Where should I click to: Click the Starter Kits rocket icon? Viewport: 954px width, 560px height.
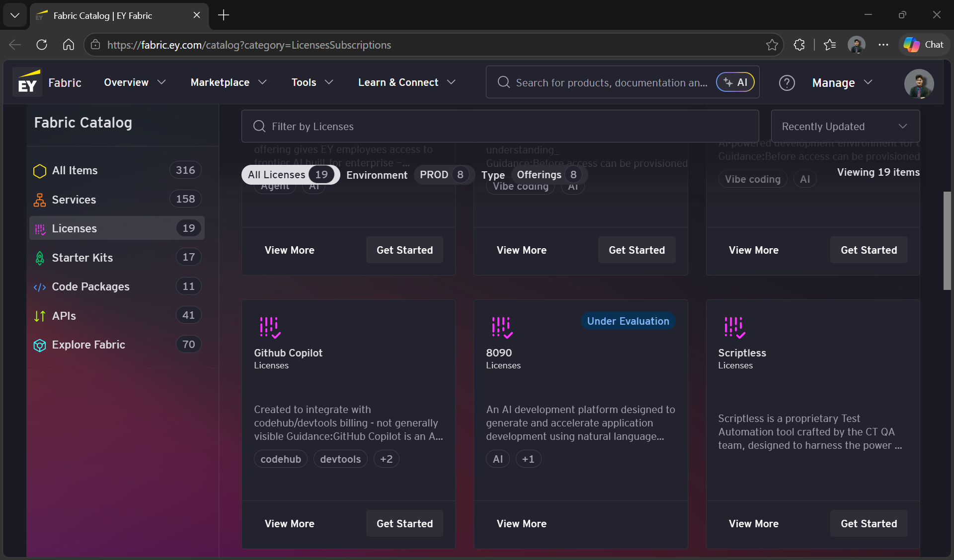coord(40,258)
